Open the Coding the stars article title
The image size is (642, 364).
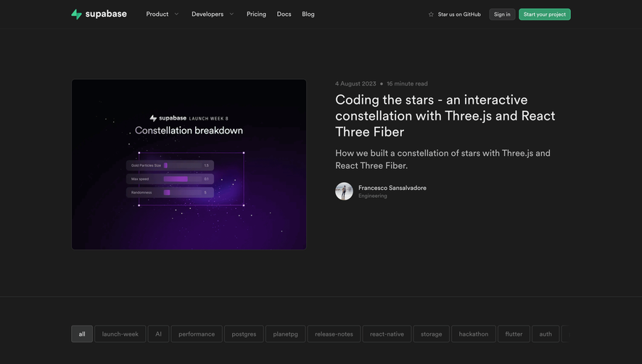(445, 116)
